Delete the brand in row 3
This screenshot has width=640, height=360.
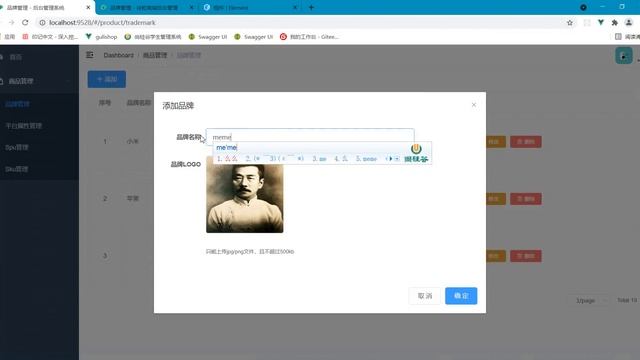(526, 256)
